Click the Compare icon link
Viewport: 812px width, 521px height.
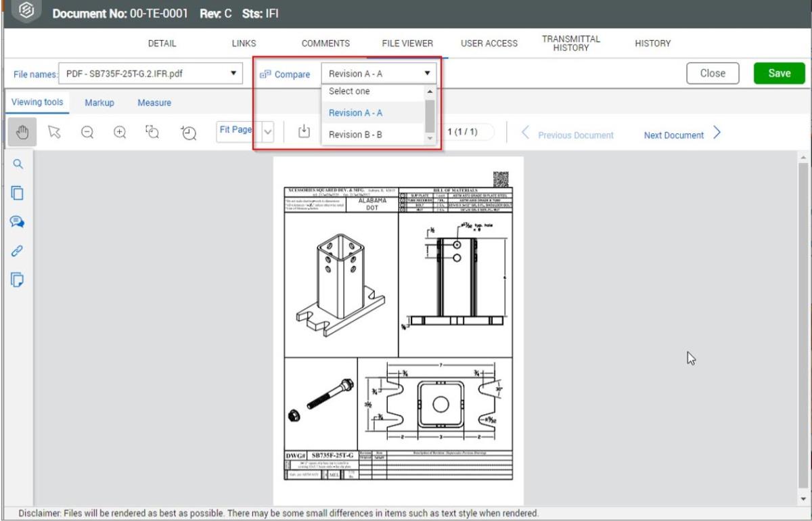(285, 74)
